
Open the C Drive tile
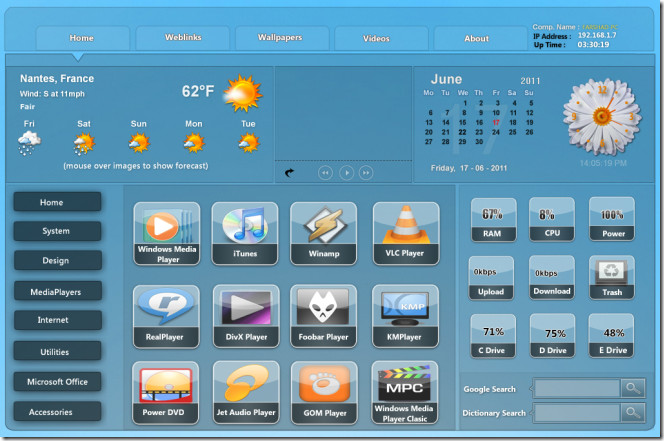click(493, 336)
